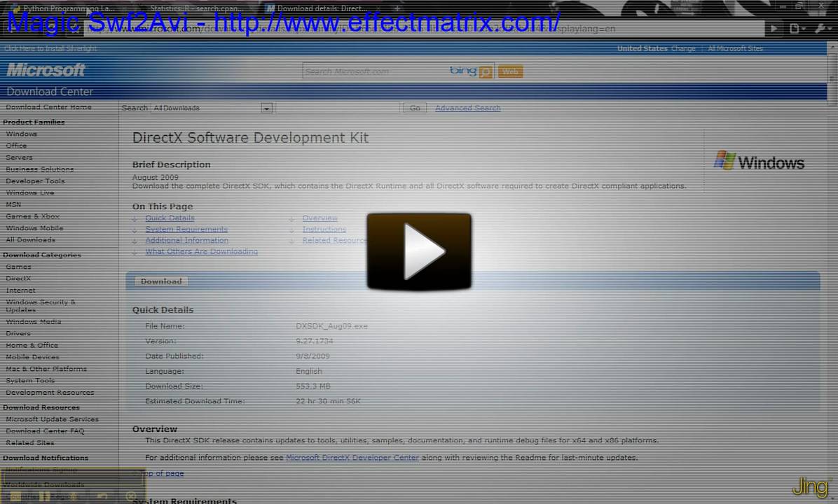Image resolution: width=838 pixels, height=504 pixels.
Task: Open Download Center Home in sidebar
Action: tap(48, 107)
